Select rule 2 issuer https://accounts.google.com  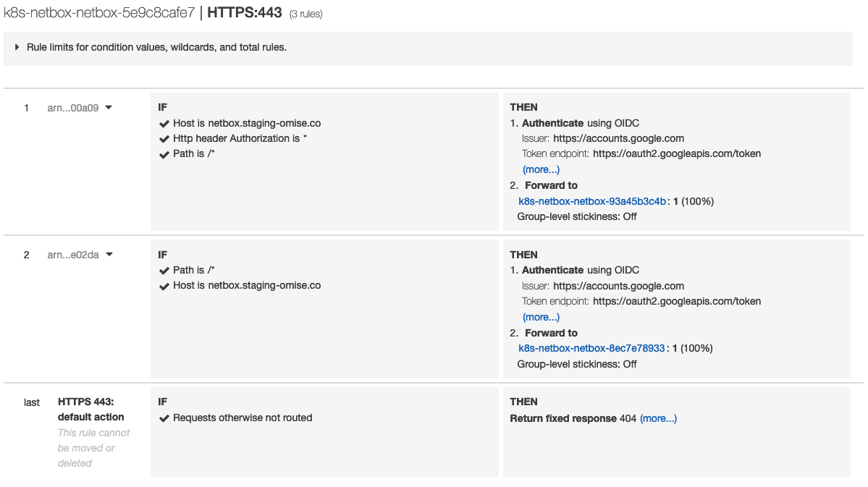click(x=618, y=286)
